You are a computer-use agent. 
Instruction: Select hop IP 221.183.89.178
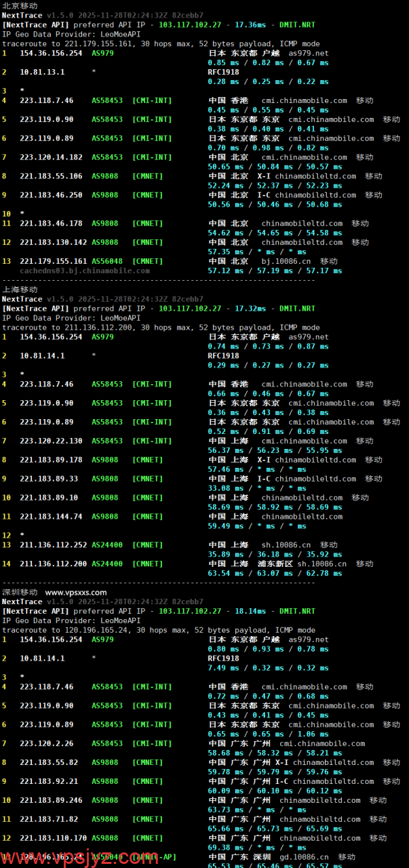51,460
